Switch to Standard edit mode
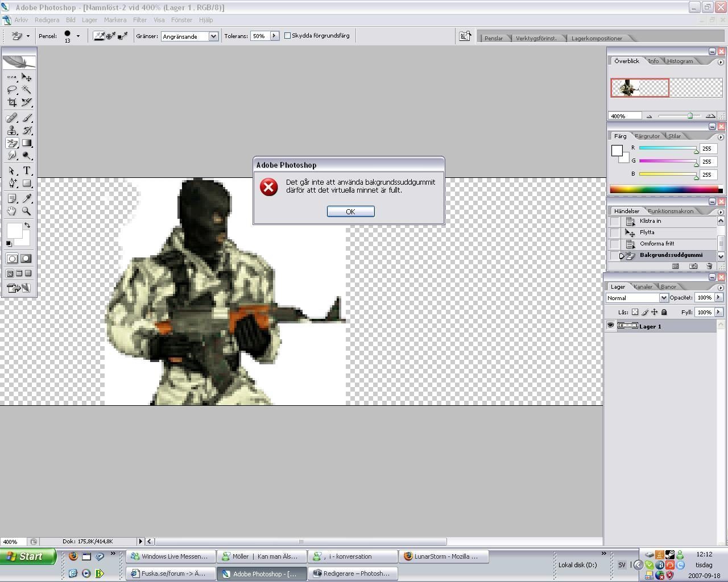Screen dimensions: 728x582 pyautogui.click(x=12, y=259)
